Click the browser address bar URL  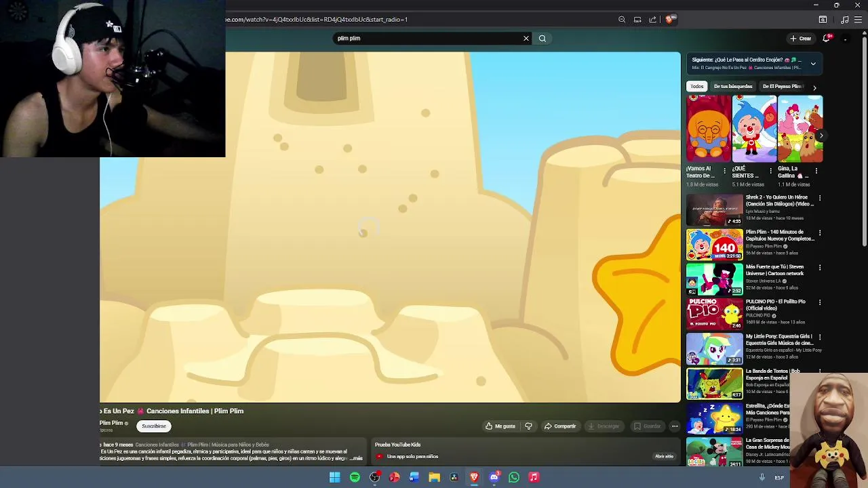click(316, 20)
